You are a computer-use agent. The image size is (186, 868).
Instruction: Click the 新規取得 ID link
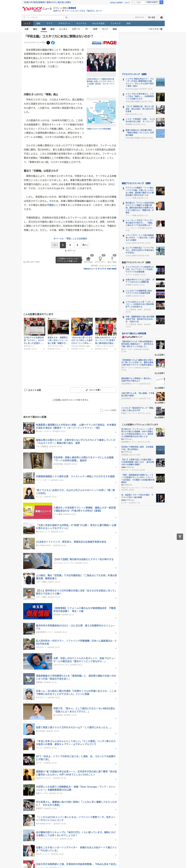tap(72, 8)
